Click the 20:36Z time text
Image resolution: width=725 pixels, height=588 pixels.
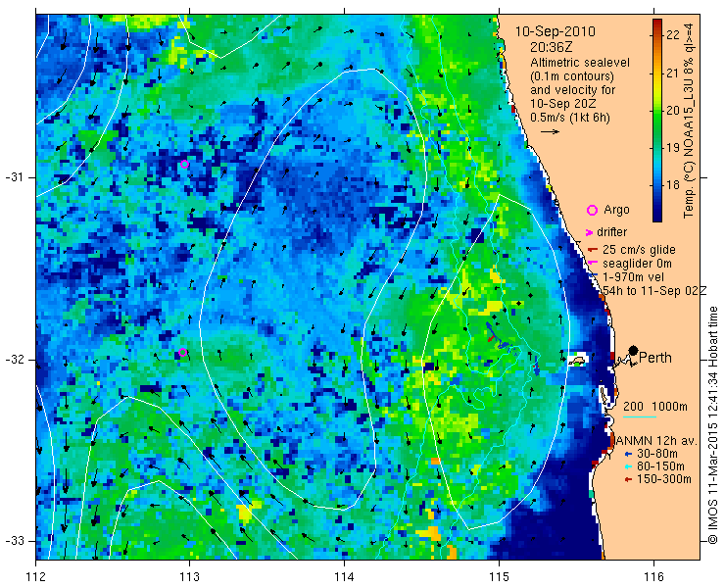coord(550,47)
